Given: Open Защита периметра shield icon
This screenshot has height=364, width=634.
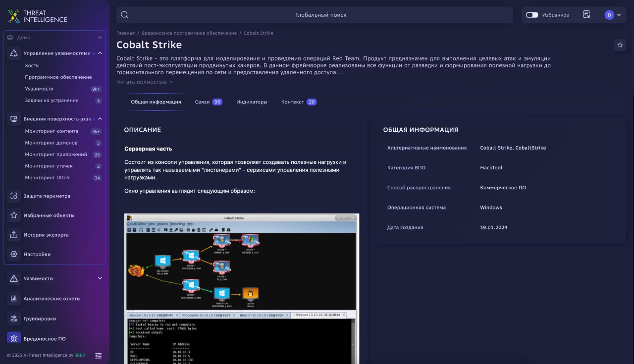Looking at the screenshot, I should click(x=14, y=196).
